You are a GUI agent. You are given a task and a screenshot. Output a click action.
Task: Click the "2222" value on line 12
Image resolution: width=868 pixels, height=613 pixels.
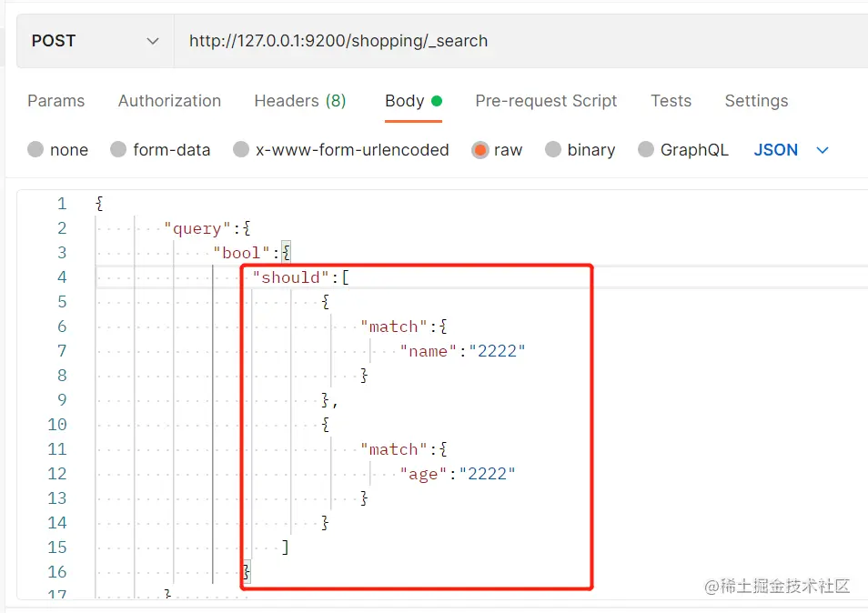tap(487, 474)
